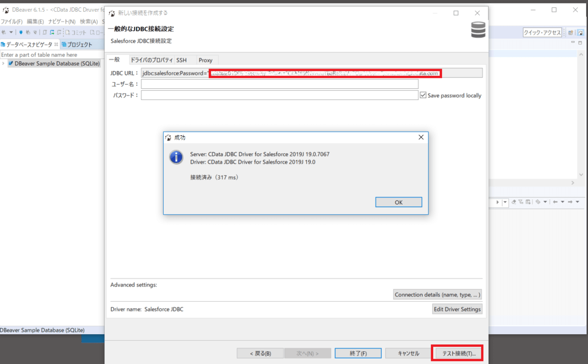Click the table name filter field
Image resolution: width=588 pixels, height=364 pixels.
52,55
